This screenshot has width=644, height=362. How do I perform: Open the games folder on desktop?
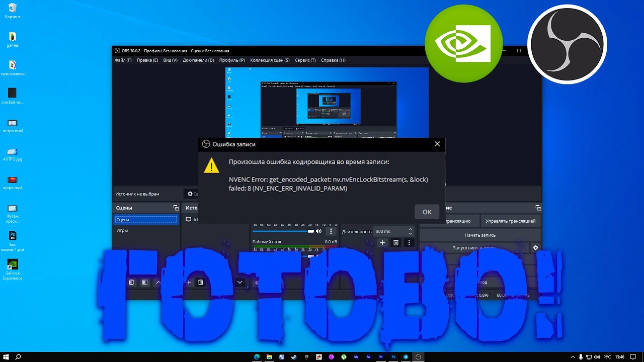(13, 40)
